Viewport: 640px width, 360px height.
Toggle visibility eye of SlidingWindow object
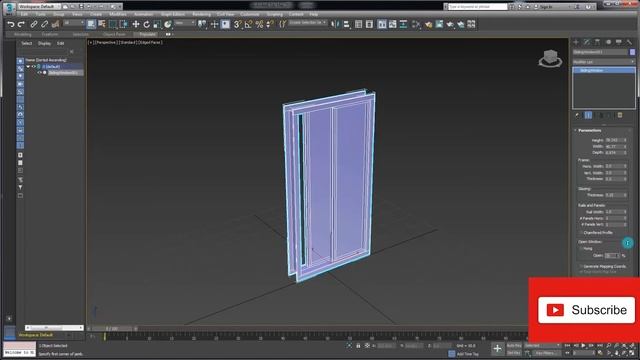pyautogui.click(x=40, y=73)
